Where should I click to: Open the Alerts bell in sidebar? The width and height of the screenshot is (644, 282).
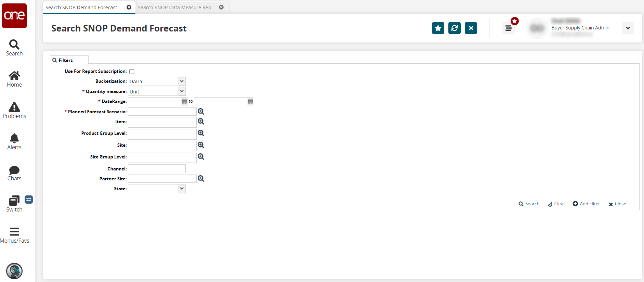click(x=14, y=141)
